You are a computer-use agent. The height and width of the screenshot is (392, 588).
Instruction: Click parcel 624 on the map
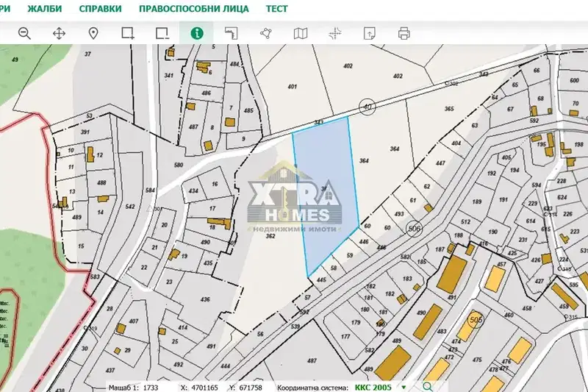tap(562, 197)
